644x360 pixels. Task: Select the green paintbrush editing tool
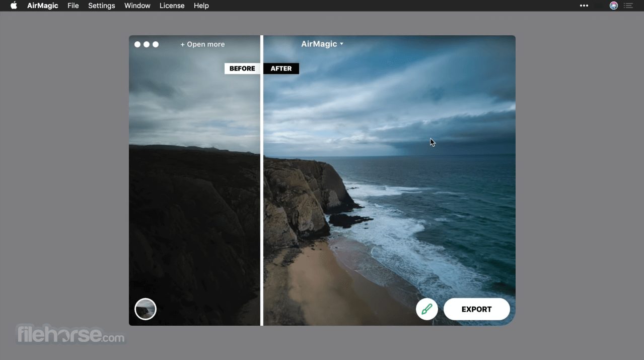tap(426, 309)
